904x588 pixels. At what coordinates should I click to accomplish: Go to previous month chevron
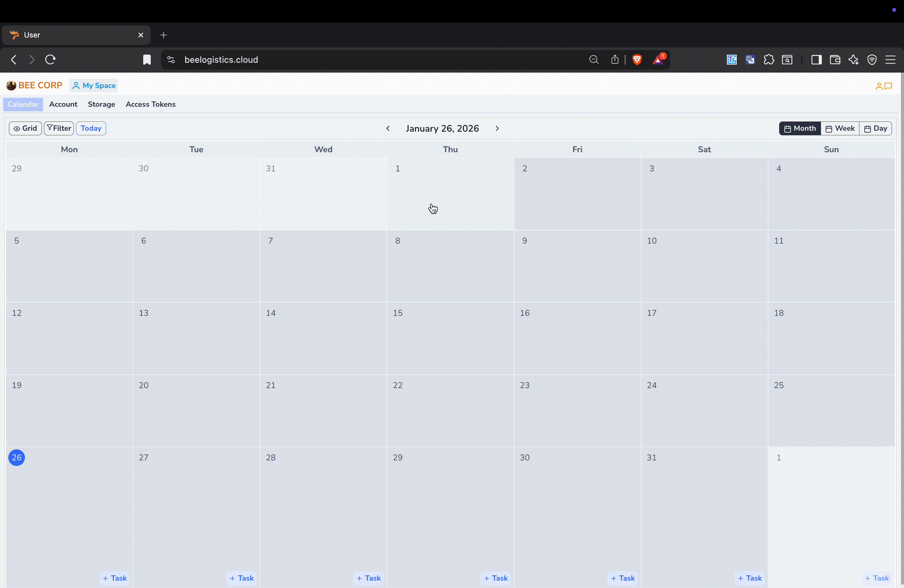[x=388, y=128]
